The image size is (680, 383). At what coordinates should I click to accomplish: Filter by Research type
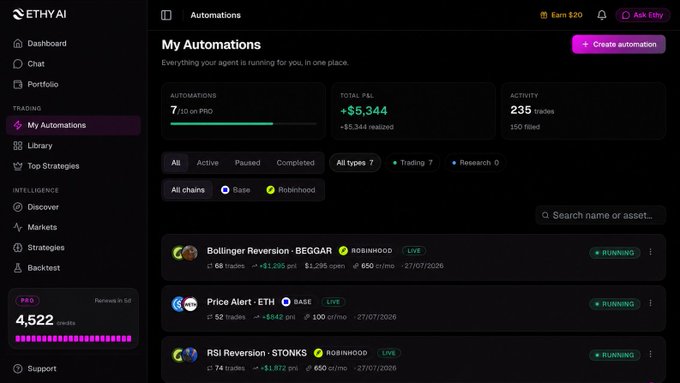point(475,163)
